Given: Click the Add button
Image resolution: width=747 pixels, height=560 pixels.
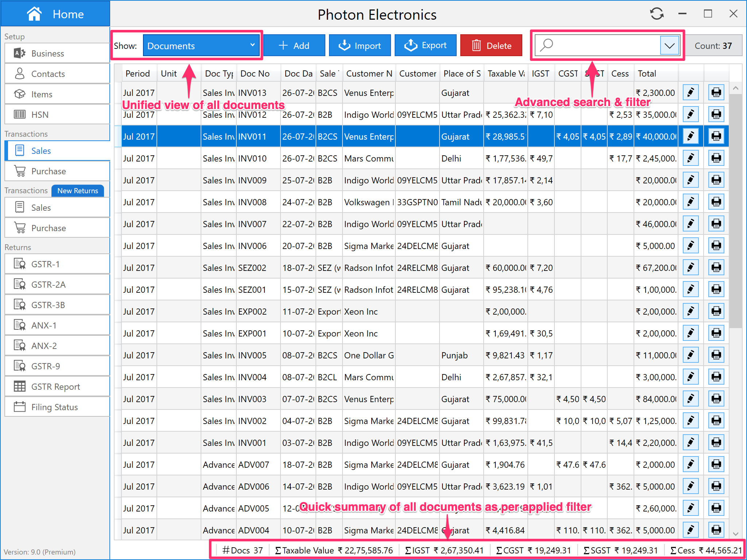Looking at the screenshot, I should click(x=294, y=46).
